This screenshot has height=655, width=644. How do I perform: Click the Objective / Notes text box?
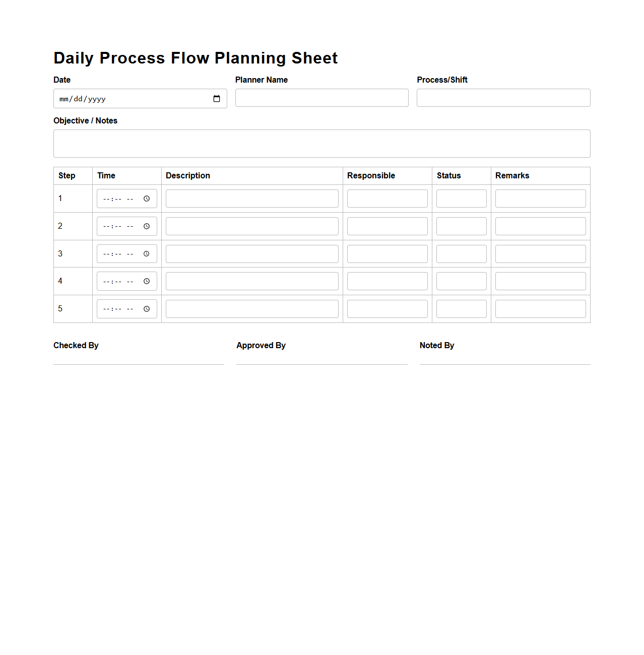coord(321,144)
